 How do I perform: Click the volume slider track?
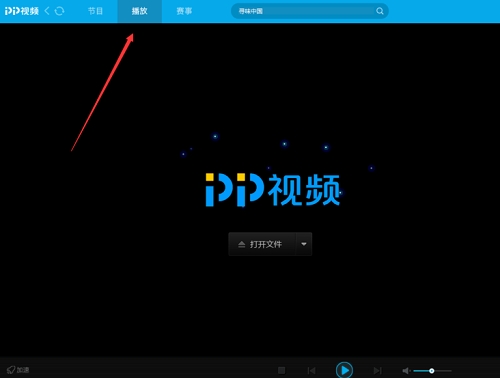[432, 371]
